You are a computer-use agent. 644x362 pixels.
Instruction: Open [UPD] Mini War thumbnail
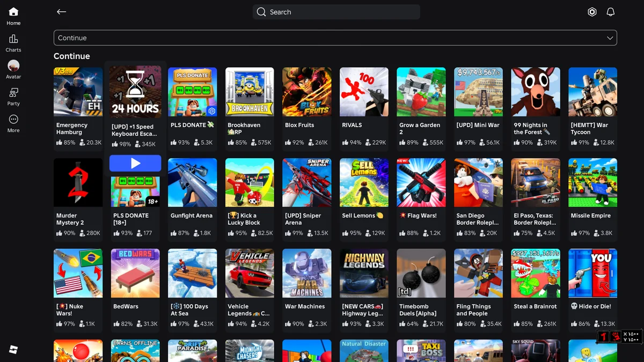(x=478, y=92)
